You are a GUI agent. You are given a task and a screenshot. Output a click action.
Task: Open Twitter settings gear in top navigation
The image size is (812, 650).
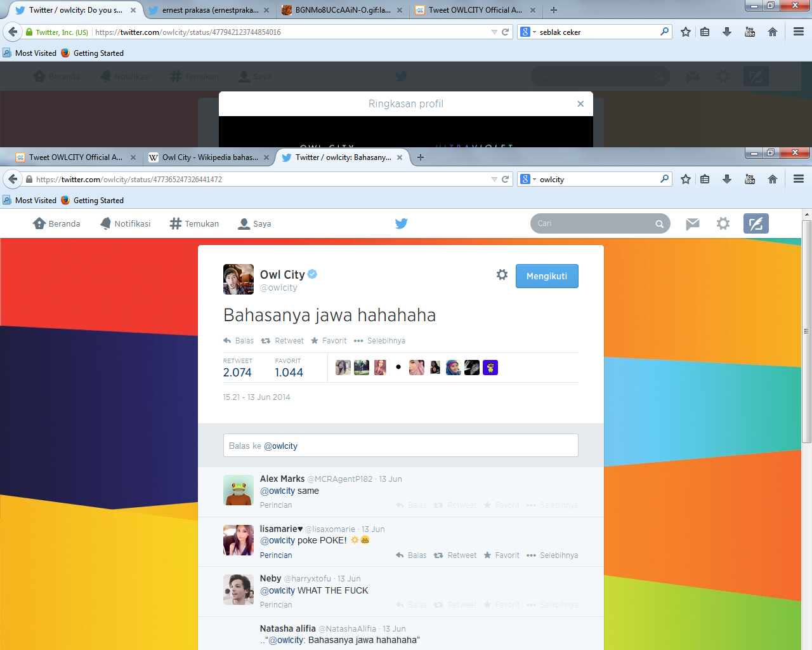tap(723, 223)
